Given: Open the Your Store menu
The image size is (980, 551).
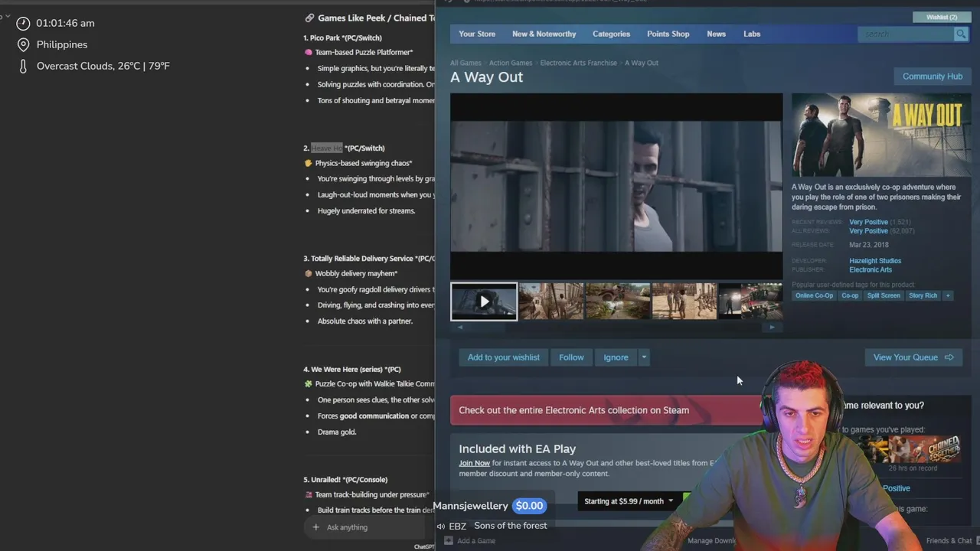Looking at the screenshot, I should tap(477, 34).
